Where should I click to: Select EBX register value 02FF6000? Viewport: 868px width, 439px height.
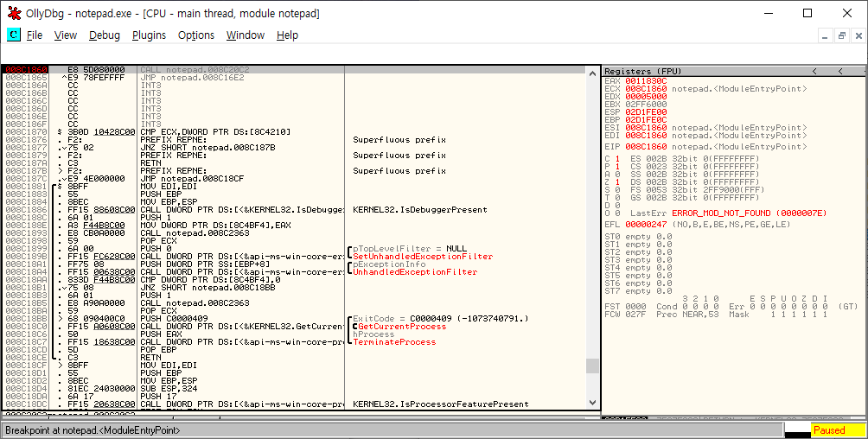[646, 104]
